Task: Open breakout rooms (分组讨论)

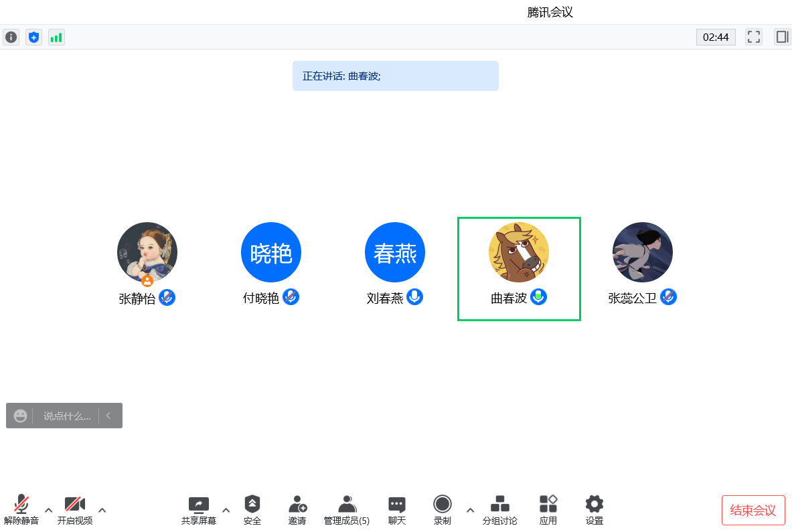Action: [x=499, y=510]
